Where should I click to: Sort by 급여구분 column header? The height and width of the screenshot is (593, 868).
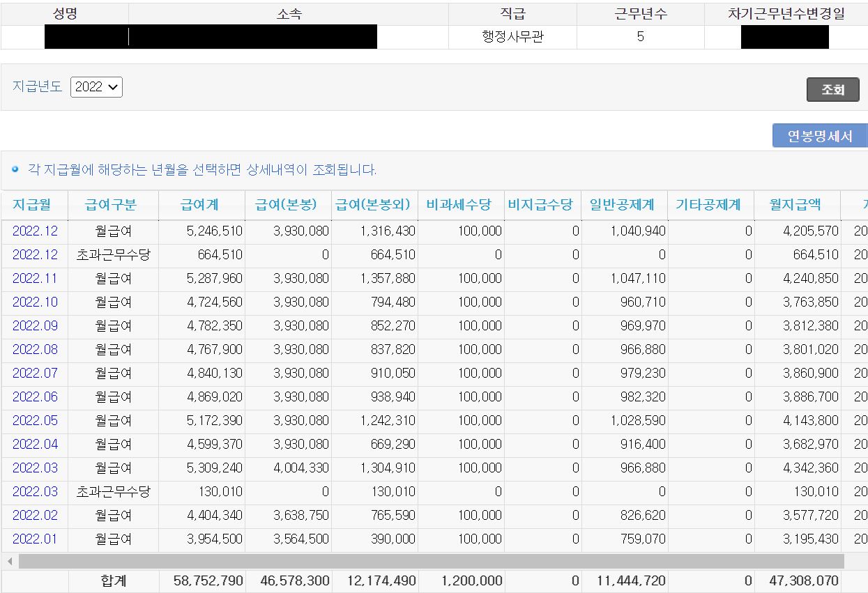111,205
